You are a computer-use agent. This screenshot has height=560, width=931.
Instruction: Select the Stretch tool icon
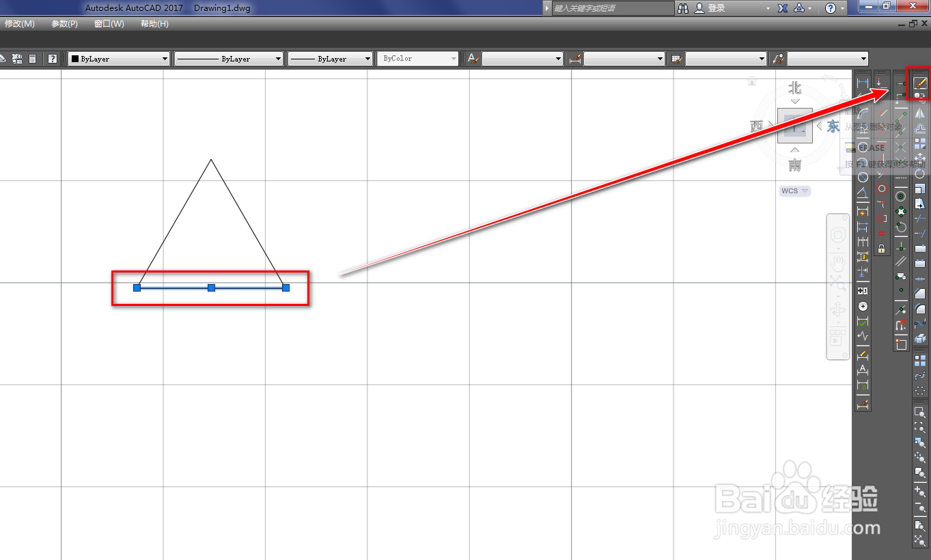(919, 204)
